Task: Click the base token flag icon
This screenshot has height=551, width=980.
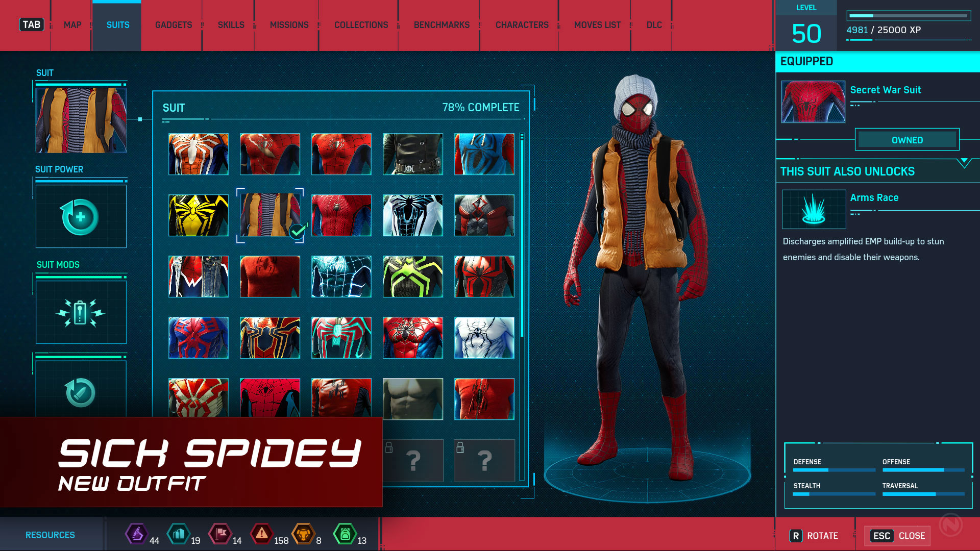Action: click(x=220, y=534)
